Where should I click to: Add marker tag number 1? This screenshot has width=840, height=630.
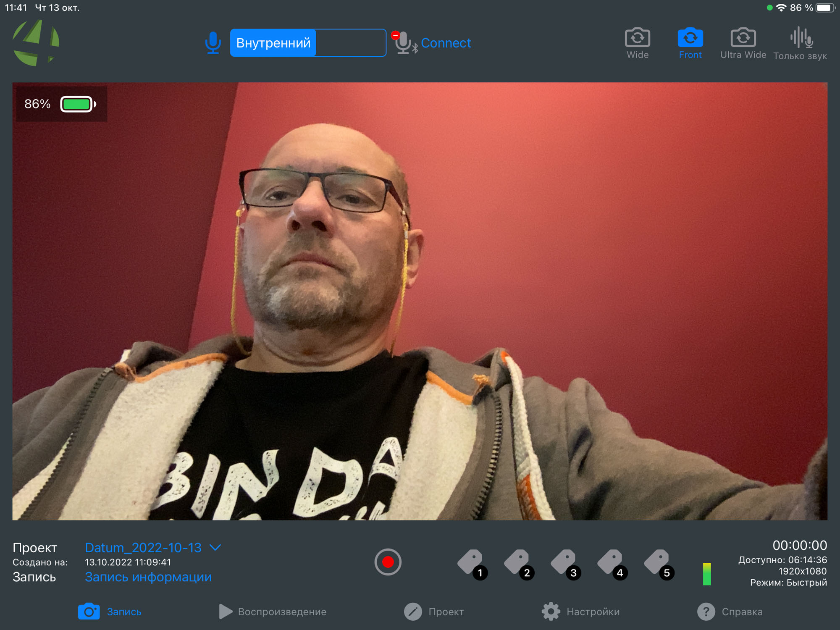click(x=472, y=564)
